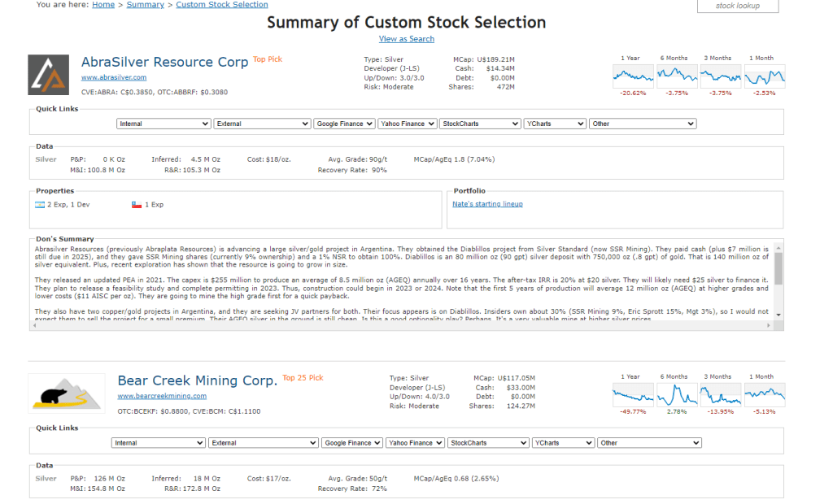Click the stock lookup input field

coord(737,6)
